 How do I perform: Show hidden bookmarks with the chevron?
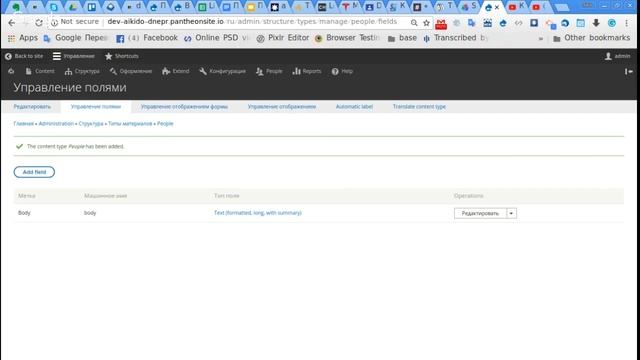(x=541, y=39)
